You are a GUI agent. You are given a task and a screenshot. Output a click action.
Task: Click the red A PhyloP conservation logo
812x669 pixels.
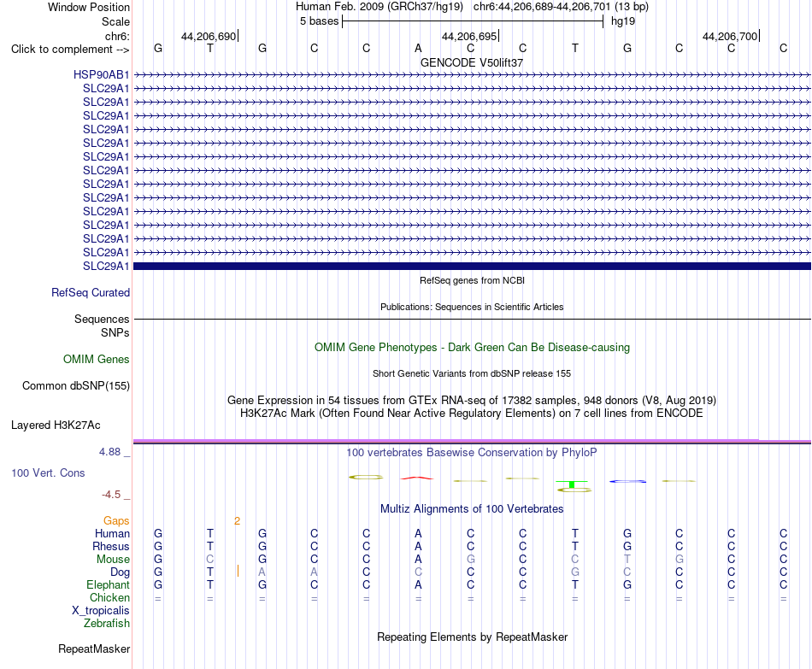[417, 478]
